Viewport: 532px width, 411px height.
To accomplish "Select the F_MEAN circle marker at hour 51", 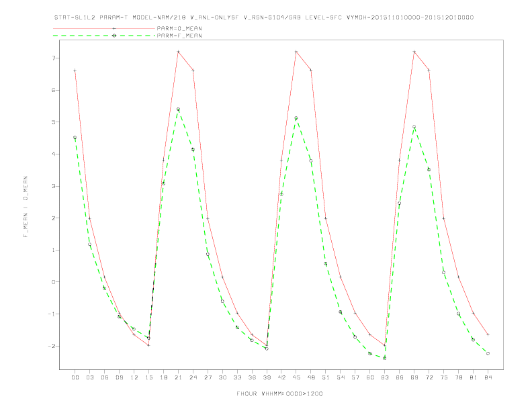I will tap(326, 263).
